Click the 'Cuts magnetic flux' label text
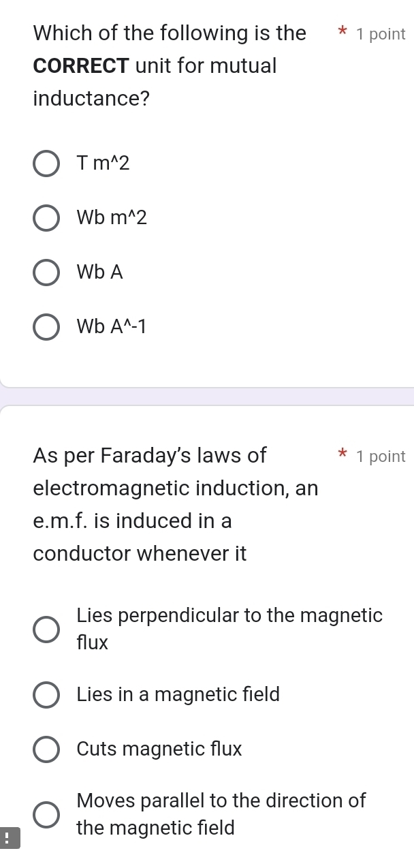This screenshot has height=868, width=414. [x=159, y=749]
